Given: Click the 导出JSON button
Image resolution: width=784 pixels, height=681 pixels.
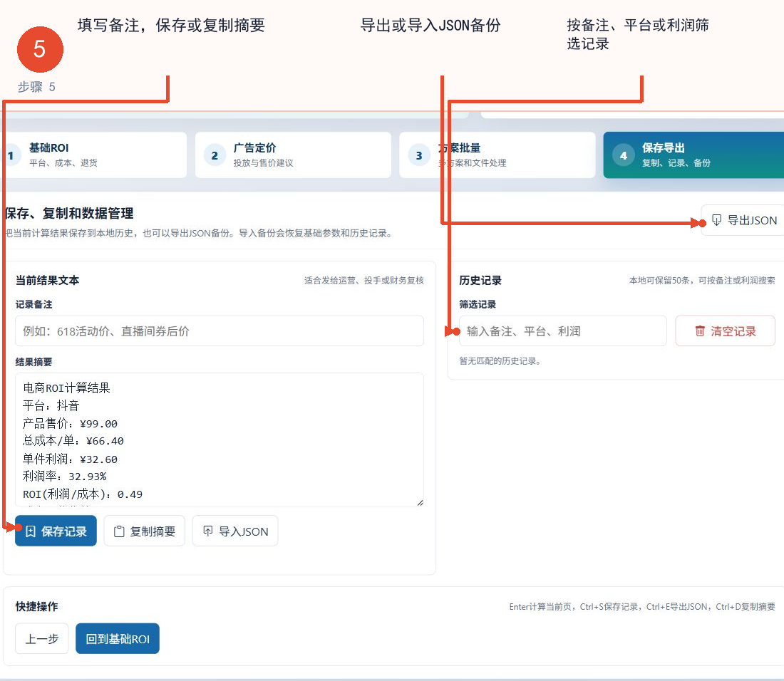Looking at the screenshot, I should (x=743, y=220).
